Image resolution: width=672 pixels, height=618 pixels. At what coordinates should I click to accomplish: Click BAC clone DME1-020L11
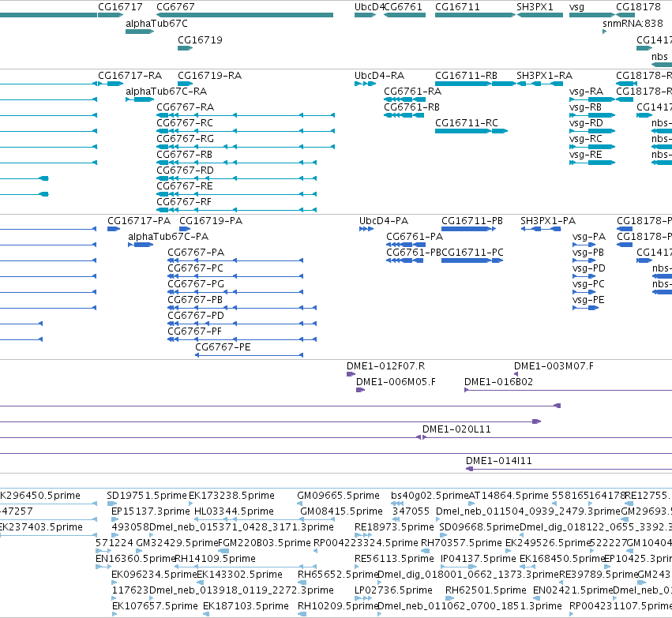(x=456, y=429)
